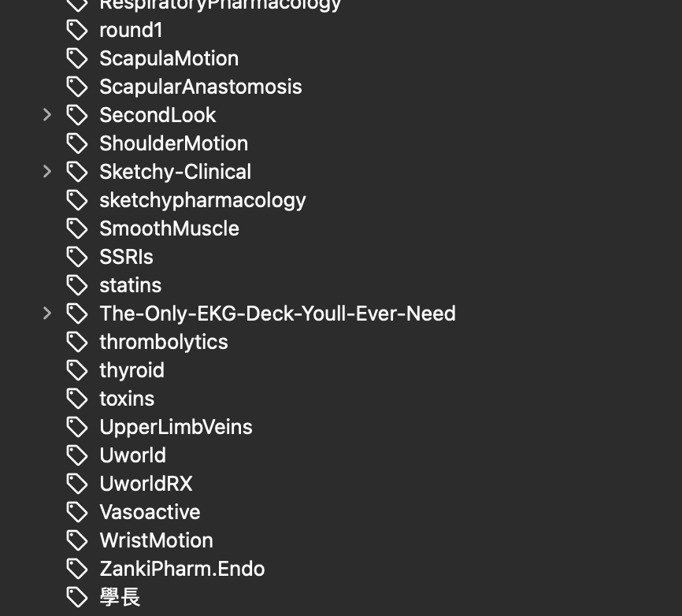Image resolution: width=682 pixels, height=616 pixels.
Task: Expand The-Only-EKG-Deck-Youll-Ever-Need tag
Action: coord(47,314)
